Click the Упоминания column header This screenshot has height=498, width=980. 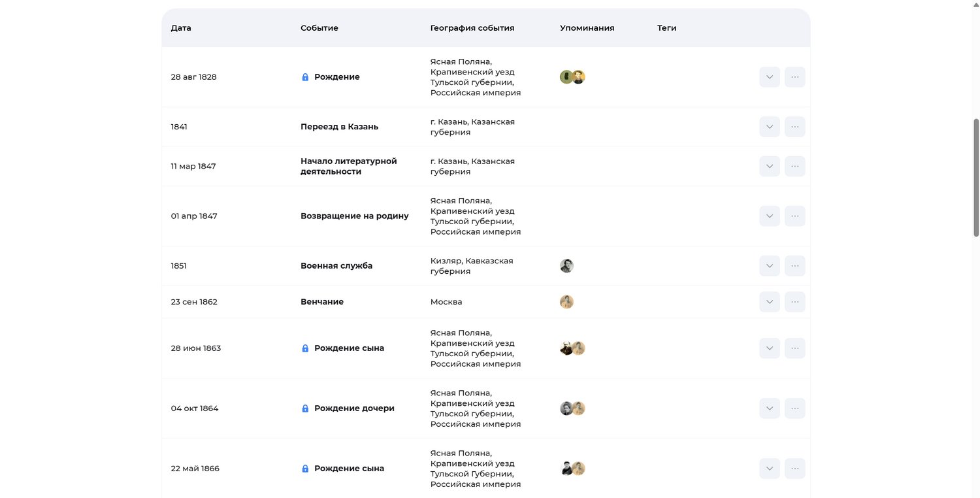587,28
